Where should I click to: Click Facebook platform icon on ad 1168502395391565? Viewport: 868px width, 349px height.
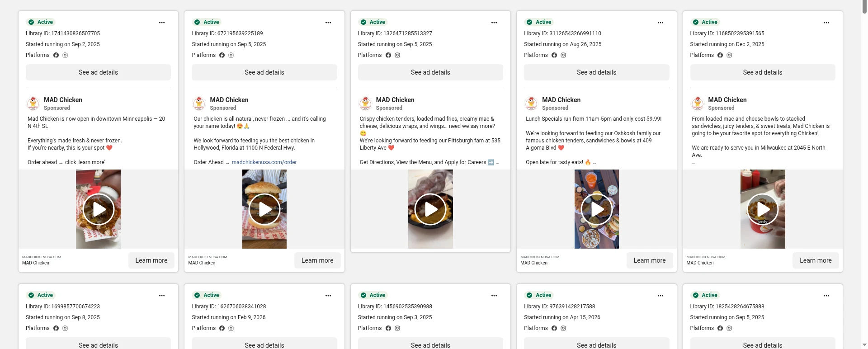coord(720,55)
